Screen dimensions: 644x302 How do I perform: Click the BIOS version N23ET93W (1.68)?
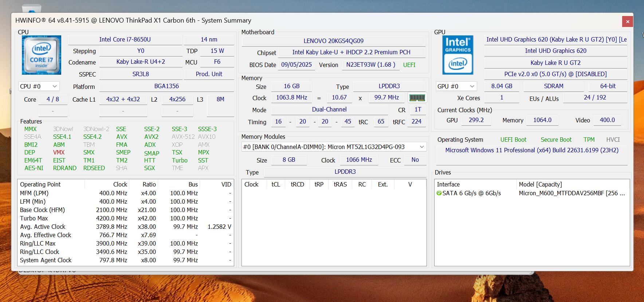[371, 64]
